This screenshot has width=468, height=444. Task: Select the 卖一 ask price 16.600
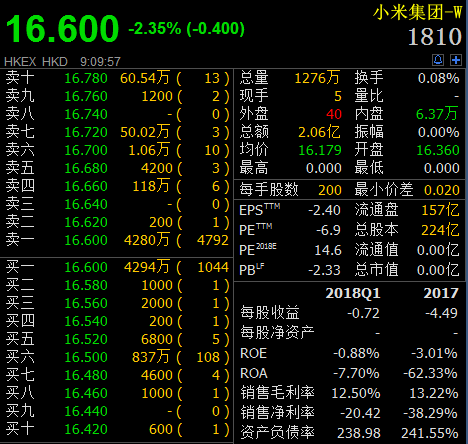pyautogui.click(x=86, y=240)
